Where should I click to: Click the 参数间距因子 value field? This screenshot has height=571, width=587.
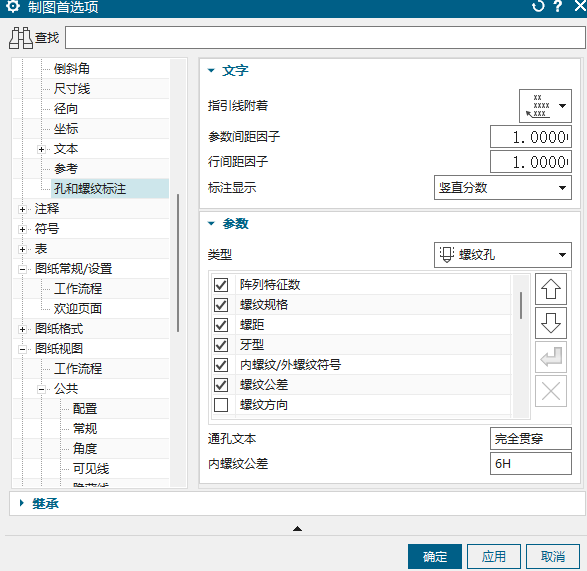(x=531, y=137)
